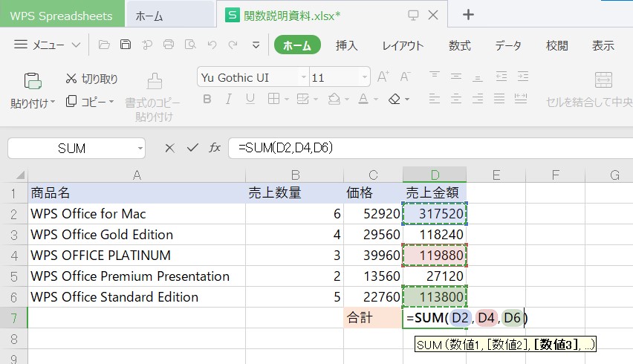Open the file folder icon in quick toolbar
The height and width of the screenshot is (364, 633).
104,45
